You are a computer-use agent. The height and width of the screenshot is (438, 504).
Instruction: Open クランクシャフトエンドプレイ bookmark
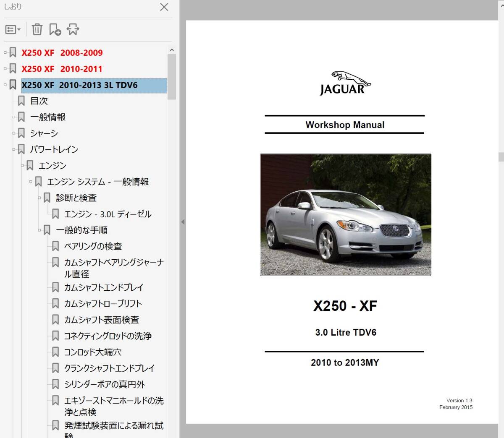point(110,368)
